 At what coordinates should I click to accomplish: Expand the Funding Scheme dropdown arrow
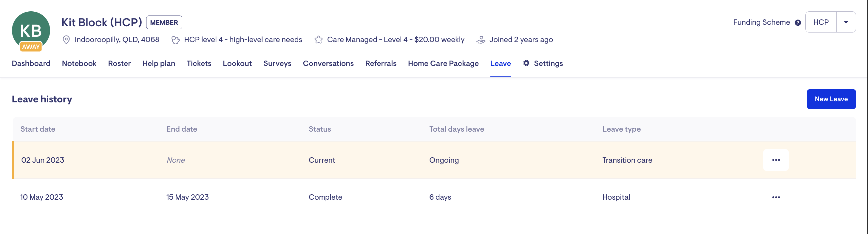(x=846, y=22)
